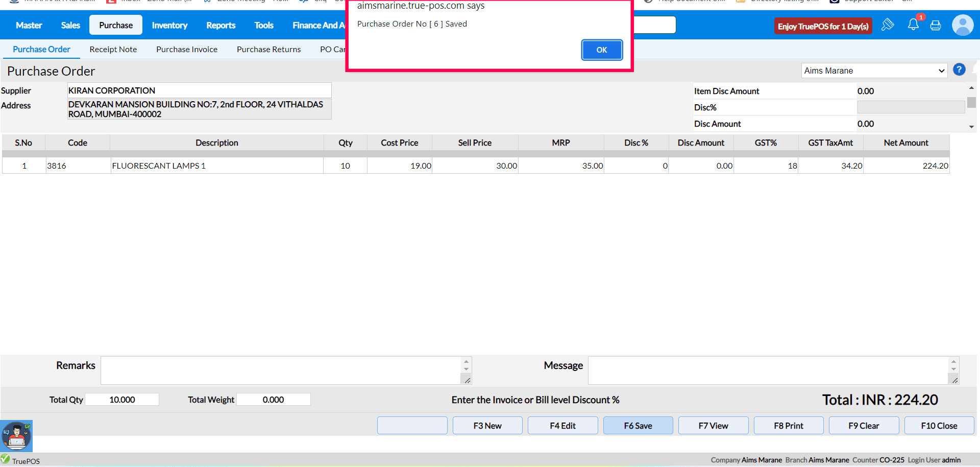Click the MRP cell 35.00
The width and height of the screenshot is (980, 467).
pos(561,166)
